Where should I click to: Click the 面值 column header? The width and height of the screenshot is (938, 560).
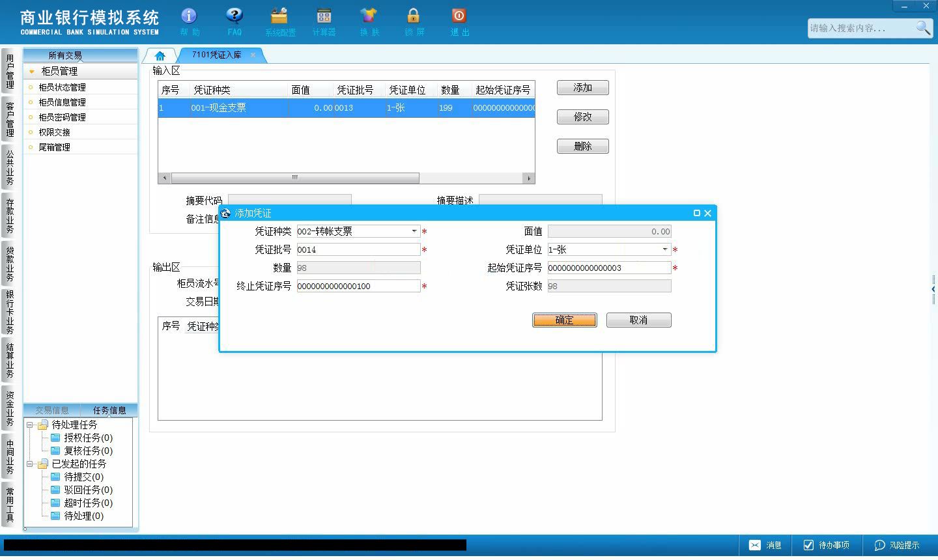coord(310,90)
